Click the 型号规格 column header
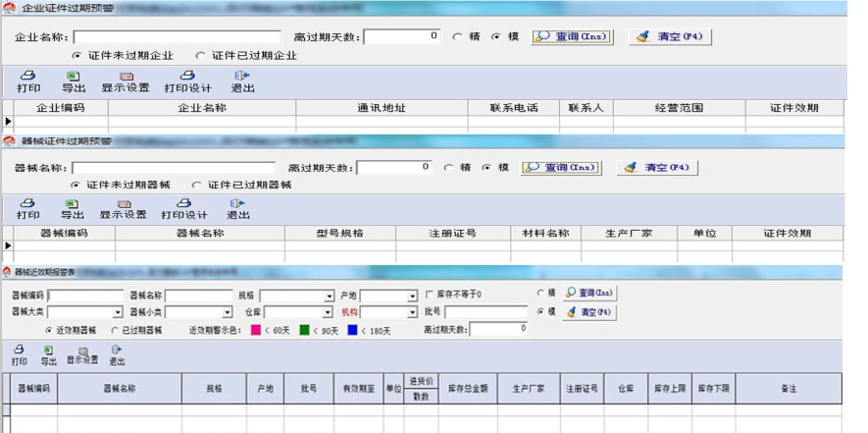The height and width of the screenshot is (433, 868). click(340, 234)
